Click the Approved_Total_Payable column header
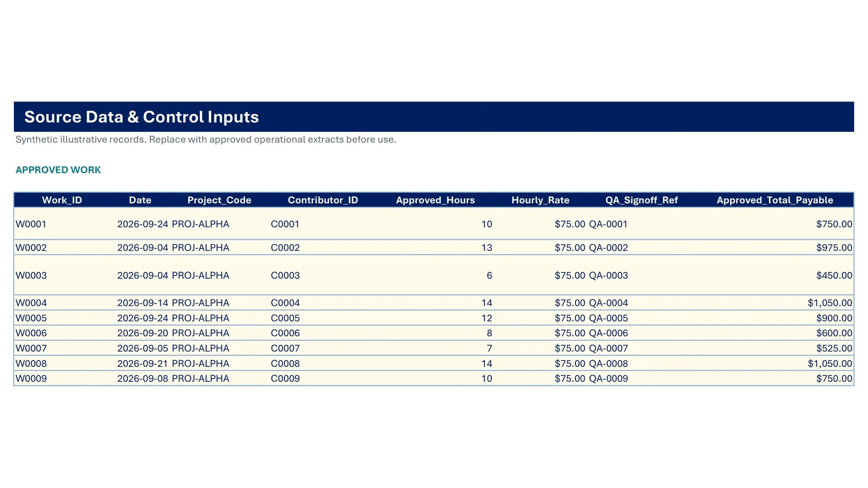Image resolution: width=868 pixels, height=488 pixels. click(x=775, y=200)
